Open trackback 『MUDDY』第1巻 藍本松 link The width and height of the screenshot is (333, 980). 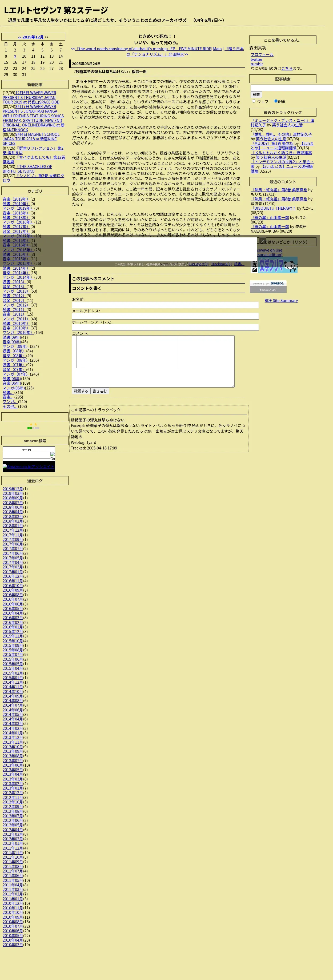coord(272,144)
